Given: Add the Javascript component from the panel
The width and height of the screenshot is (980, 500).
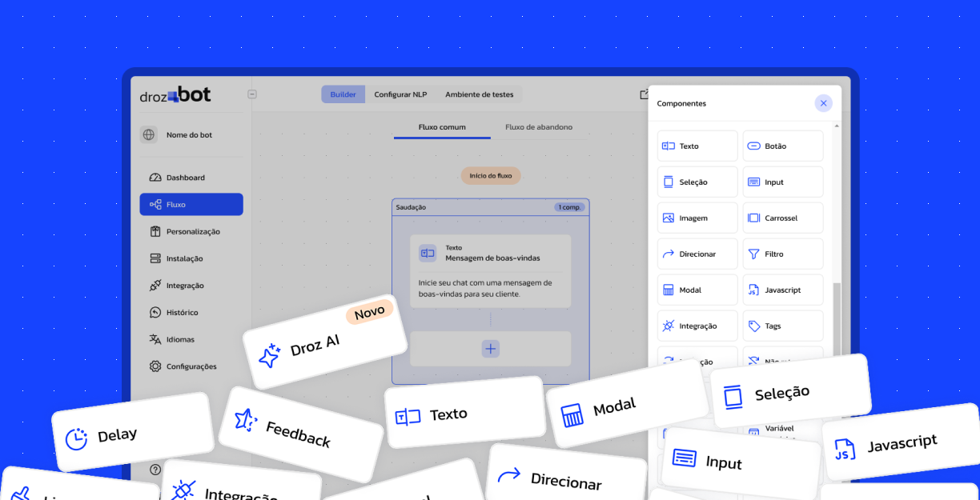Looking at the screenshot, I should tap(783, 290).
